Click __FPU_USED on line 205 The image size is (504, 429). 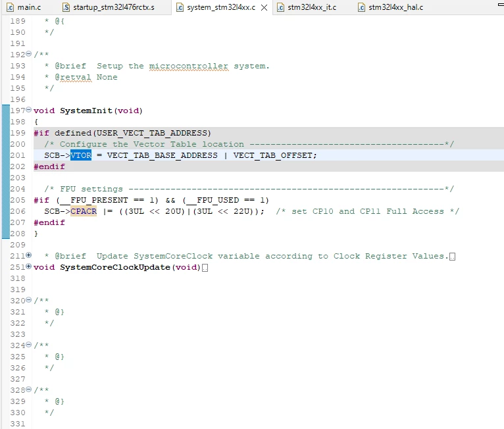point(213,200)
